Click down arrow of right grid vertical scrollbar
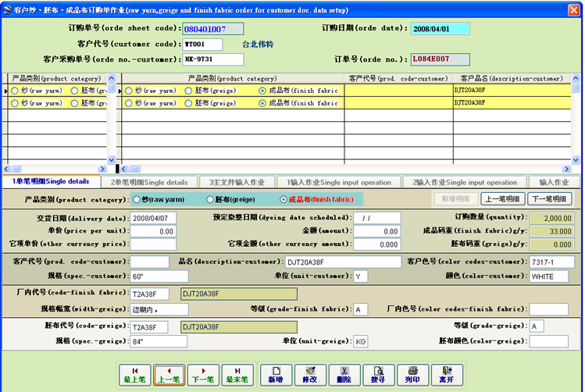 pos(576,159)
